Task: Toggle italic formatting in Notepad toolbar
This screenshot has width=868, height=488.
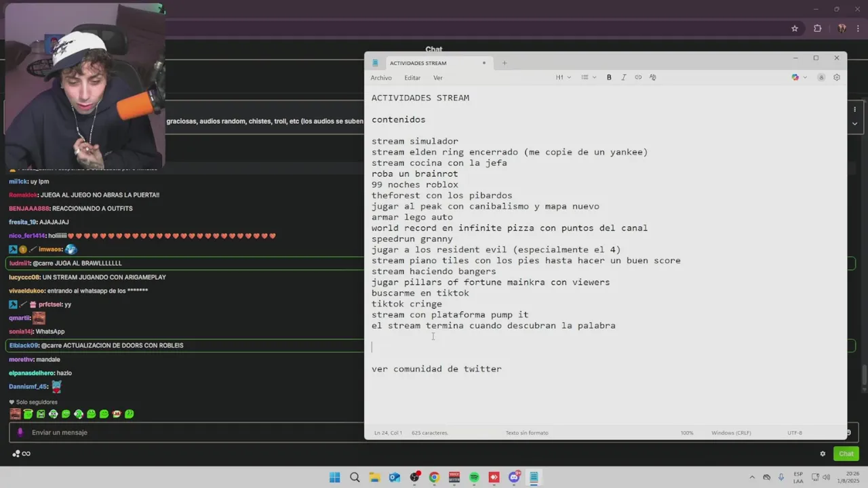Action: tap(624, 77)
